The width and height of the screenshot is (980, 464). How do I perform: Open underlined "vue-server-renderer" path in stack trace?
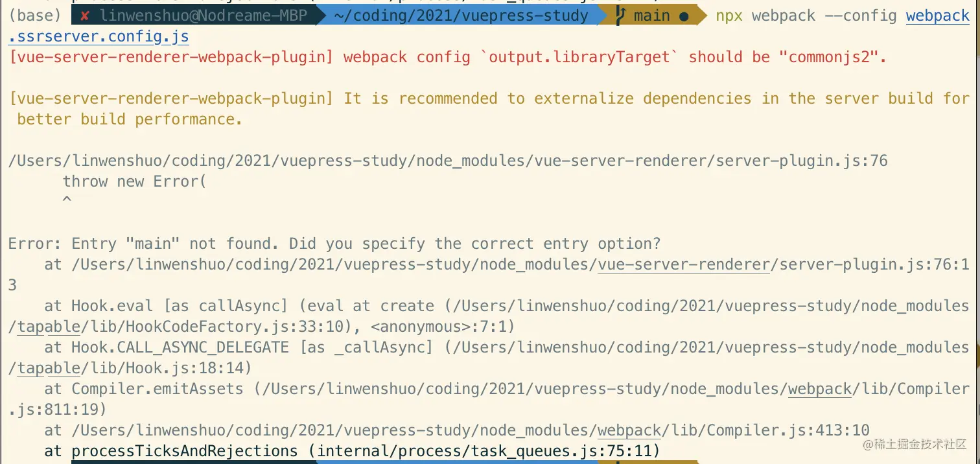684,264
